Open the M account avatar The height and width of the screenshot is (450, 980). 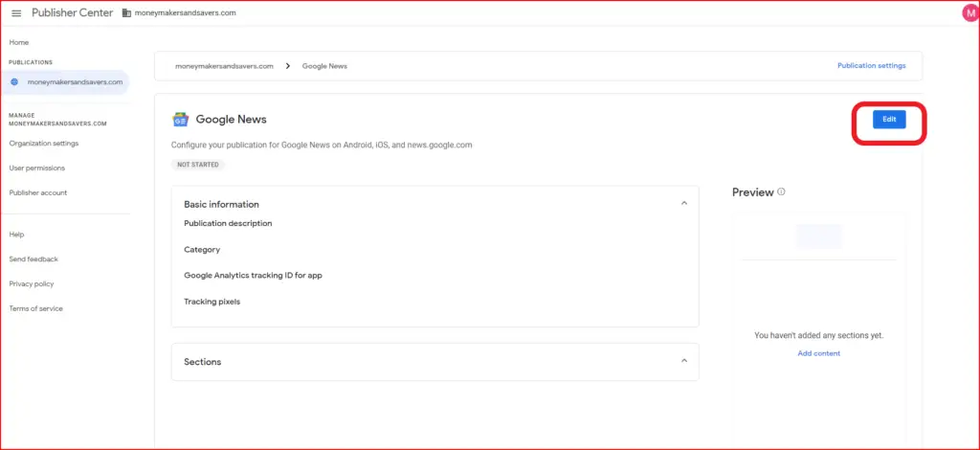coord(970,13)
